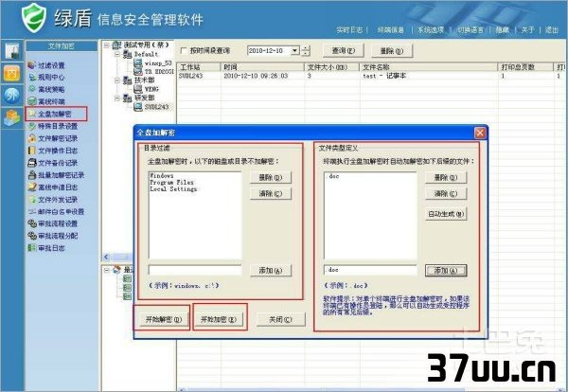
Task: Open 关于 from the top menu
Action: coord(528,29)
